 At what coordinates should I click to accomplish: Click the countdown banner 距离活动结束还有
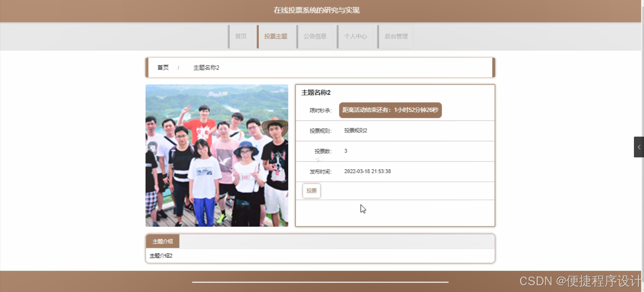click(390, 110)
